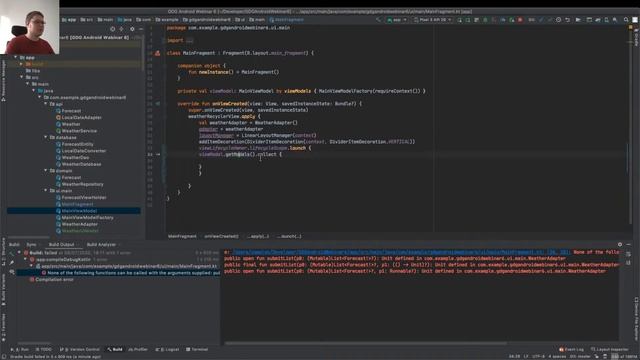
Task: Collapse the Build: failed tree node
Action: (x=19, y=253)
